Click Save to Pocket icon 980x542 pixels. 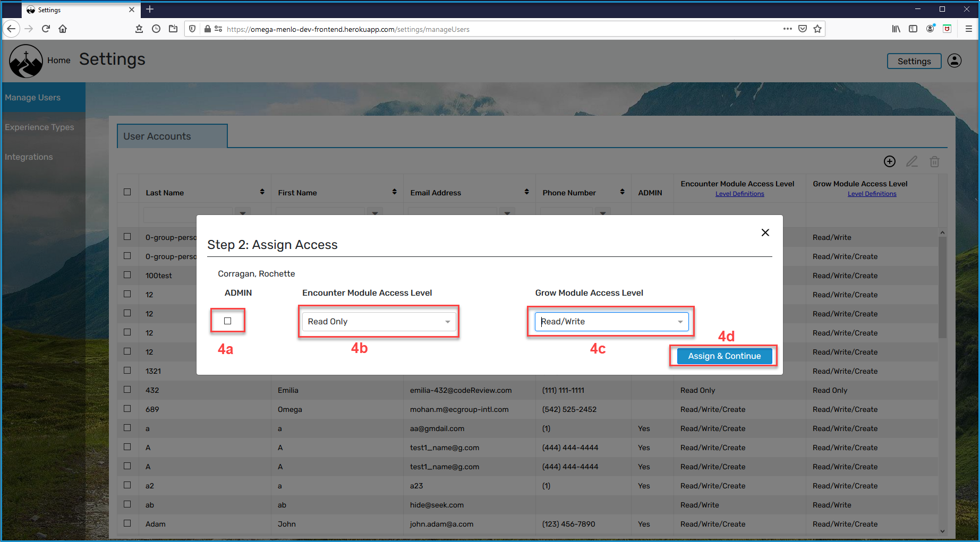coord(803,29)
